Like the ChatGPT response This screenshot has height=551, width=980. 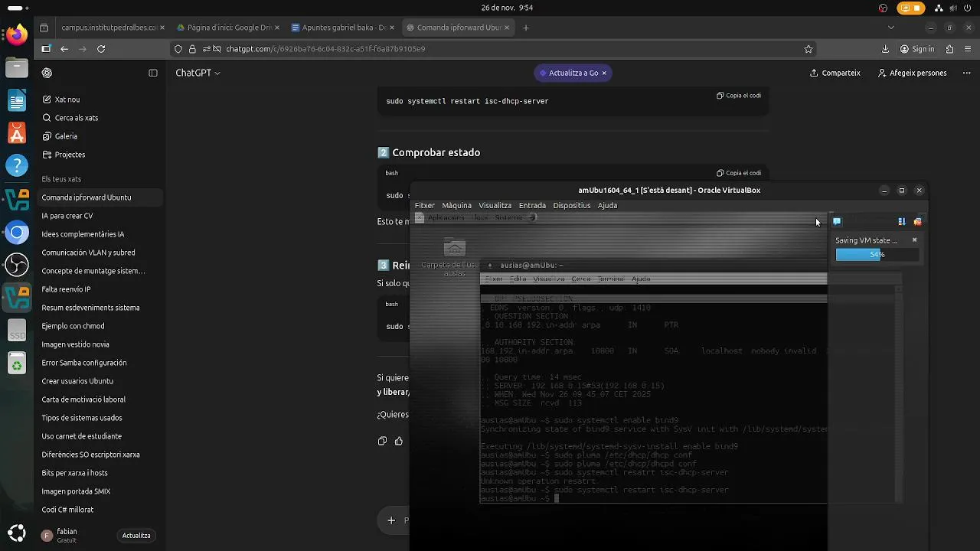click(x=399, y=441)
